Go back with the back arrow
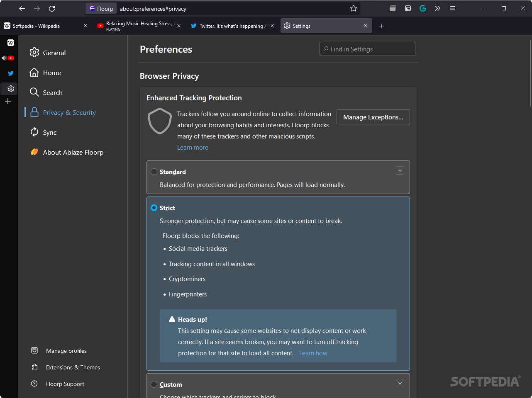The width and height of the screenshot is (532, 398). [22, 8]
